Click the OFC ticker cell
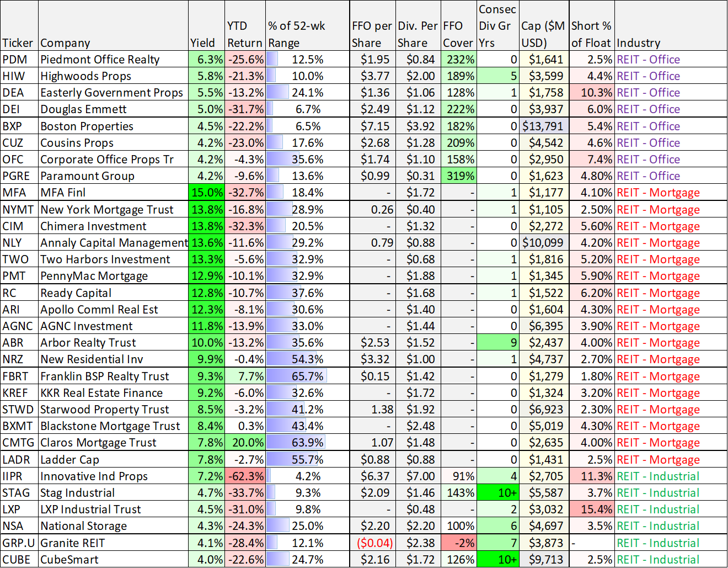Screen dimensions: 728x568 tap(19, 160)
